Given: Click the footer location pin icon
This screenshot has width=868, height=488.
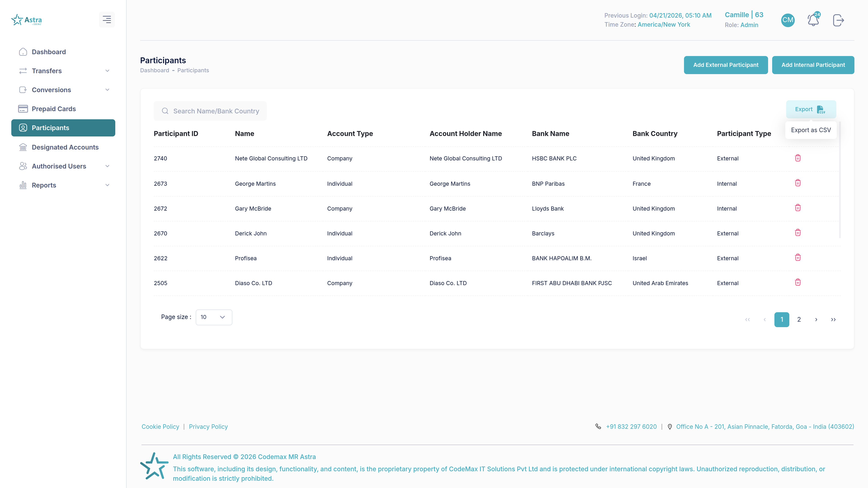Looking at the screenshot, I should (x=670, y=427).
